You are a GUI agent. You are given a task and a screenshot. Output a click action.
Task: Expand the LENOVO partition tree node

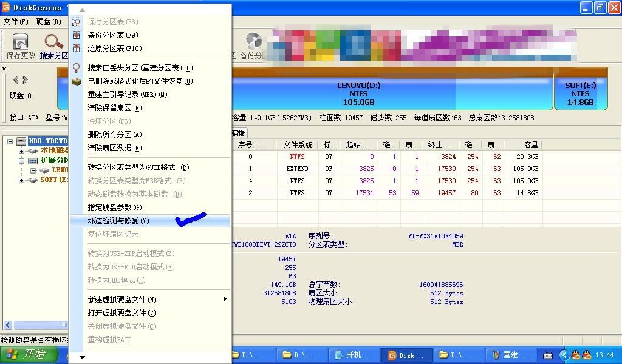[33, 170]
